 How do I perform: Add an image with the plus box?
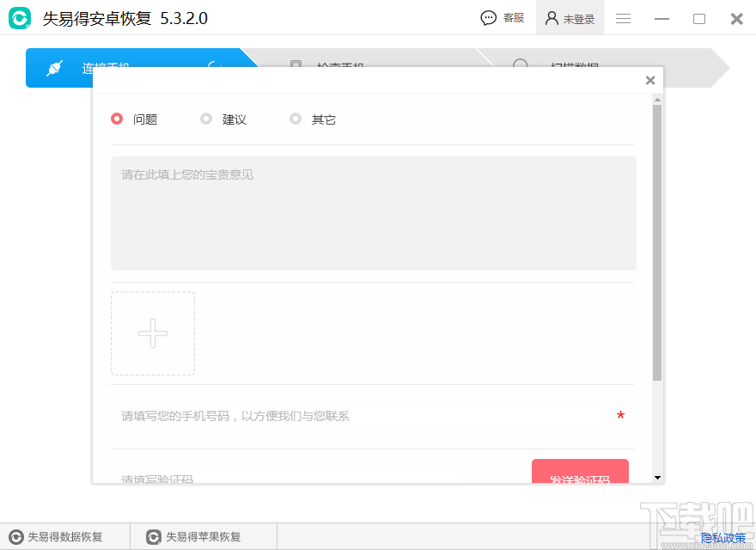[x=153, y=333]
